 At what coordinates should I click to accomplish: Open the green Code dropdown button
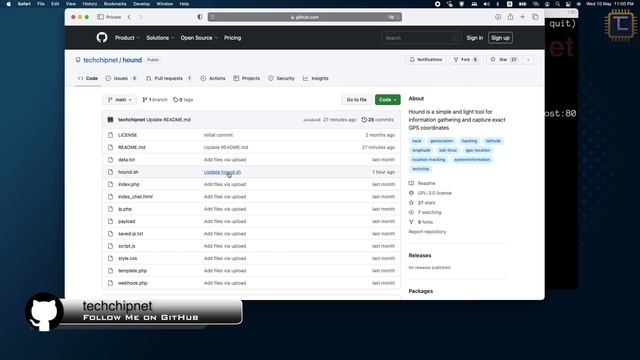pyautogui.click(x=387, y=100)
